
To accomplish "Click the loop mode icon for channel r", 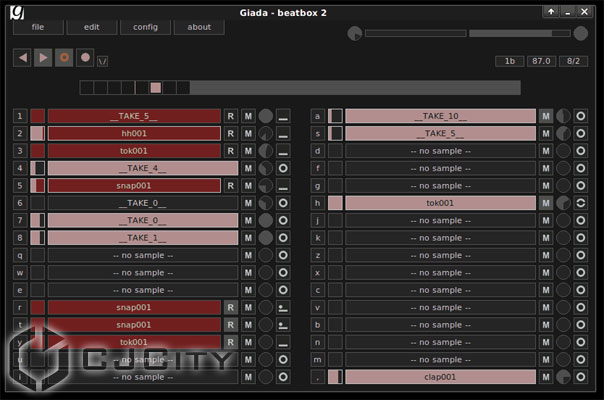I will tap(283, 308).
